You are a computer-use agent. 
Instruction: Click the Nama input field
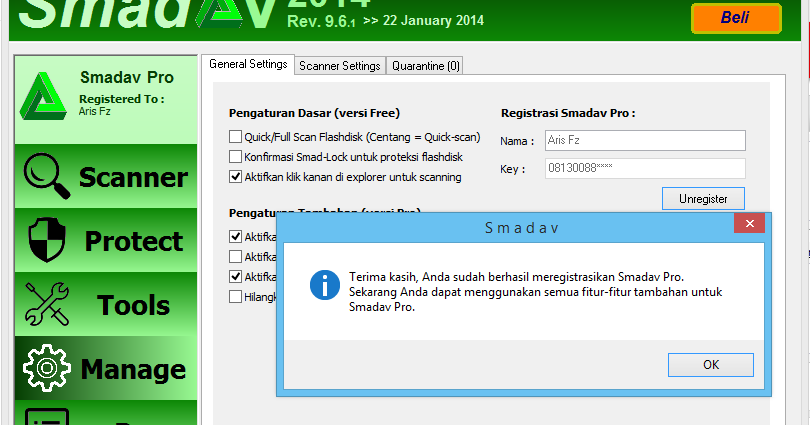(645, 140)
